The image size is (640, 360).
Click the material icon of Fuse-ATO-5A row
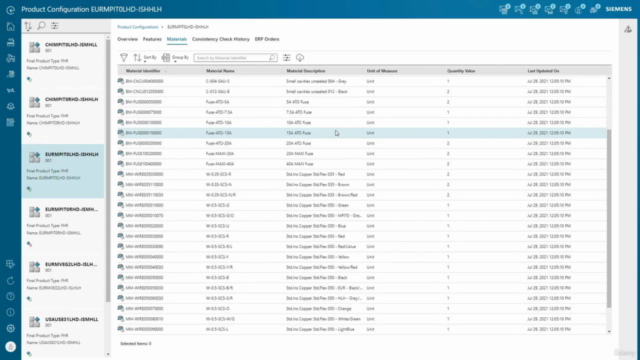click(x=120, y=102)
